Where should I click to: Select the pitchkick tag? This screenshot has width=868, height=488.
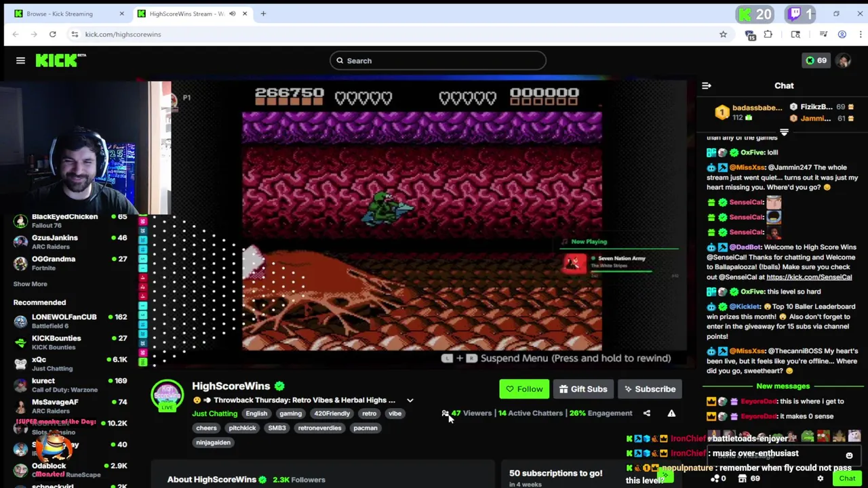pyautogui.click(x=242, y=428)
